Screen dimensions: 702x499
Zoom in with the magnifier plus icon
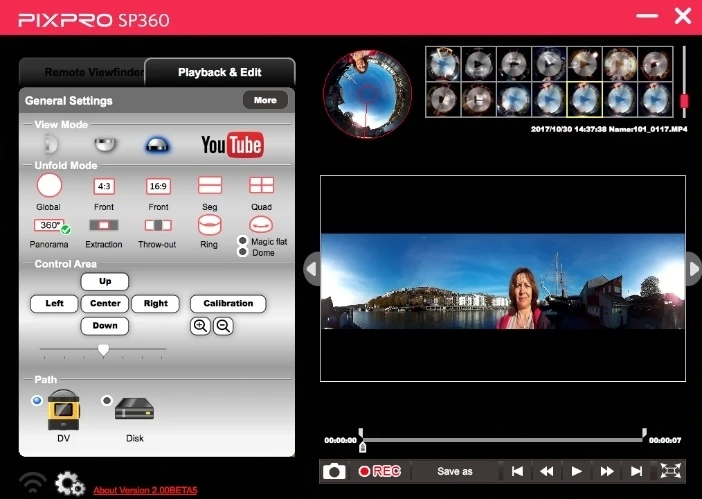pyautogui.click(x=200, y=326)
